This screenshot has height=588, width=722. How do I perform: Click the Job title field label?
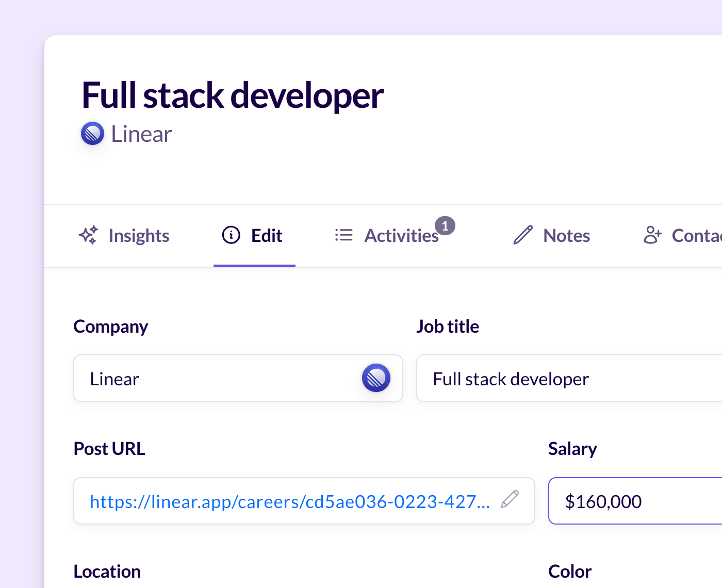pyautogui.click(x=448, y=326)
